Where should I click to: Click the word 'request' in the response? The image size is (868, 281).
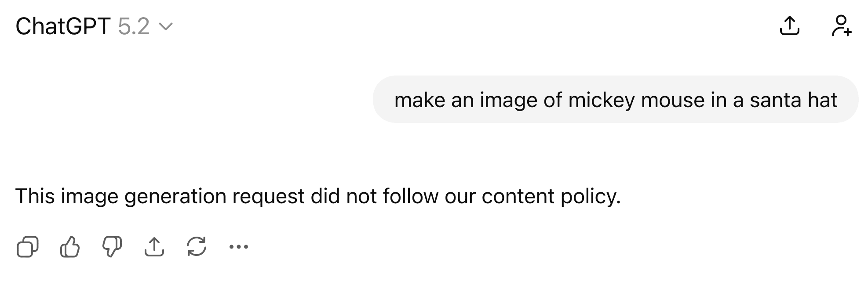268,196
